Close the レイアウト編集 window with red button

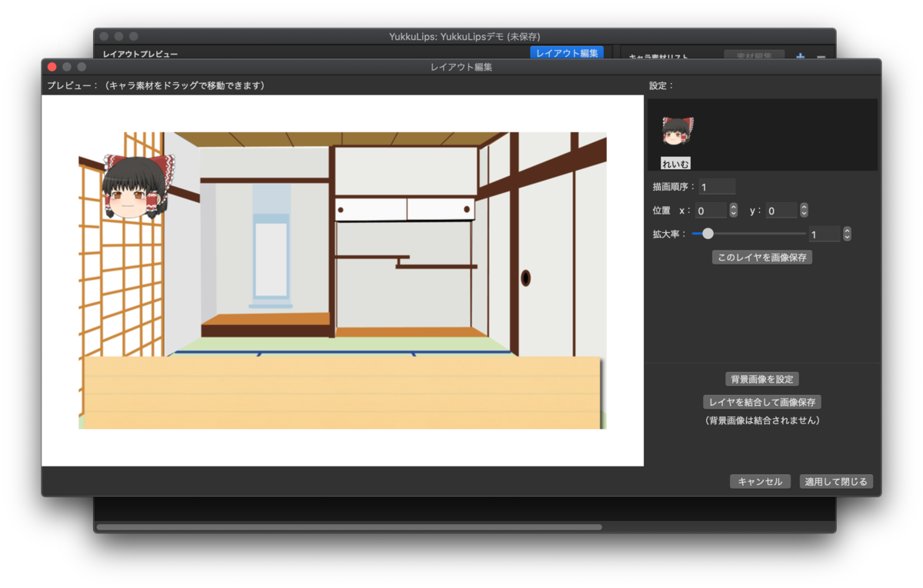(x=52, y=67)
